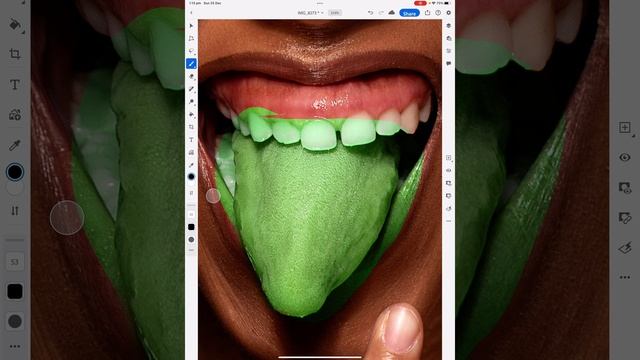Image resolution: width=640 pixels, height=360 pixels.
Task: Select the Type tool in enlarged left sidebar
Action: point(15,84)
